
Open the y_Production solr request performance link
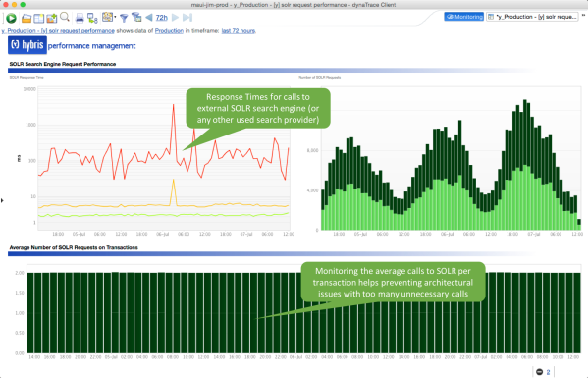click(58, 31)
